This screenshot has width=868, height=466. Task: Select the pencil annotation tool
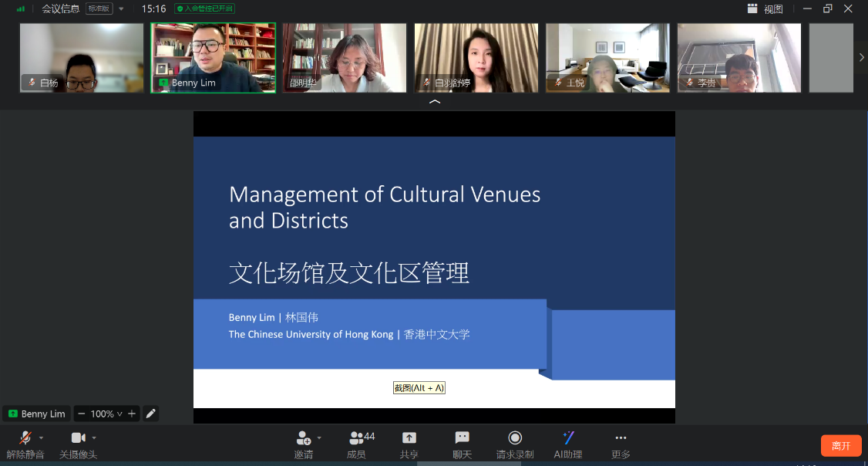click(151, 414)
